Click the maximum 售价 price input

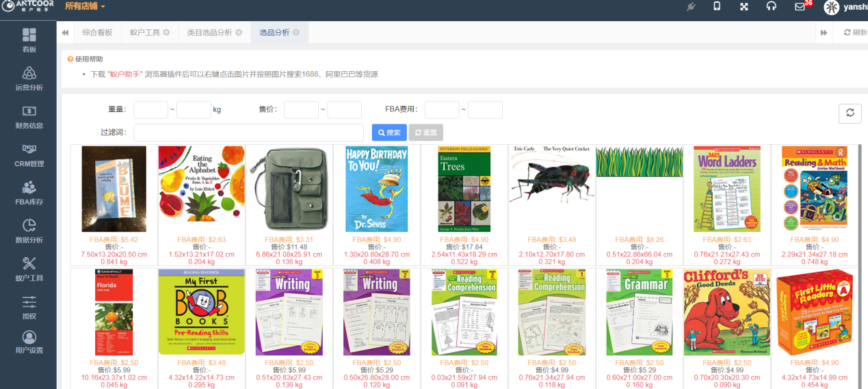coord(344,109)
